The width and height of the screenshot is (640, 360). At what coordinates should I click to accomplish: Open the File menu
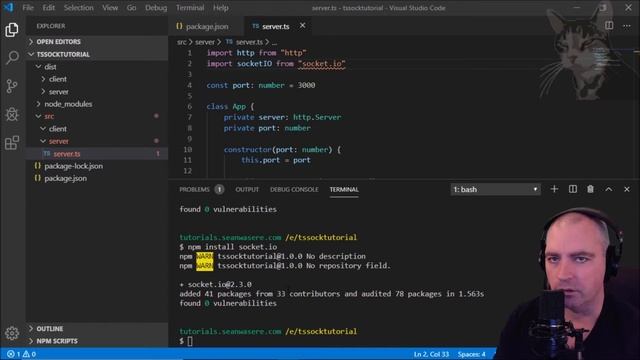click(x=28, y=8)
